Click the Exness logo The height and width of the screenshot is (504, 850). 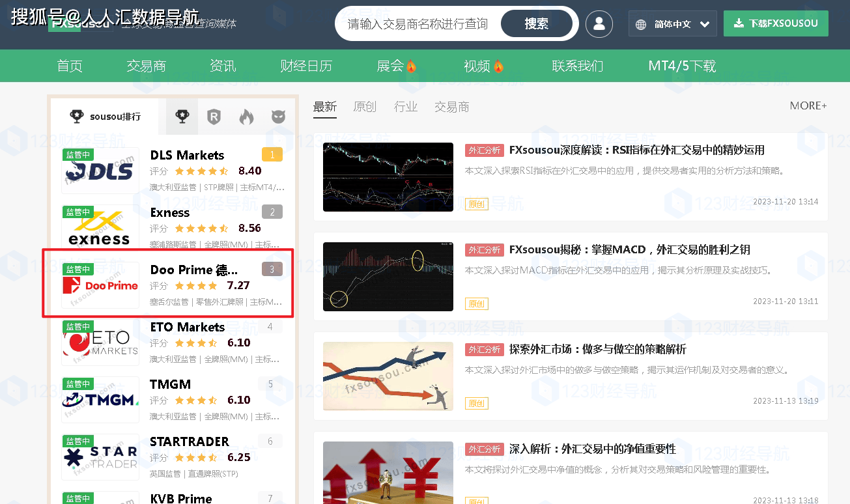(100, 228)
